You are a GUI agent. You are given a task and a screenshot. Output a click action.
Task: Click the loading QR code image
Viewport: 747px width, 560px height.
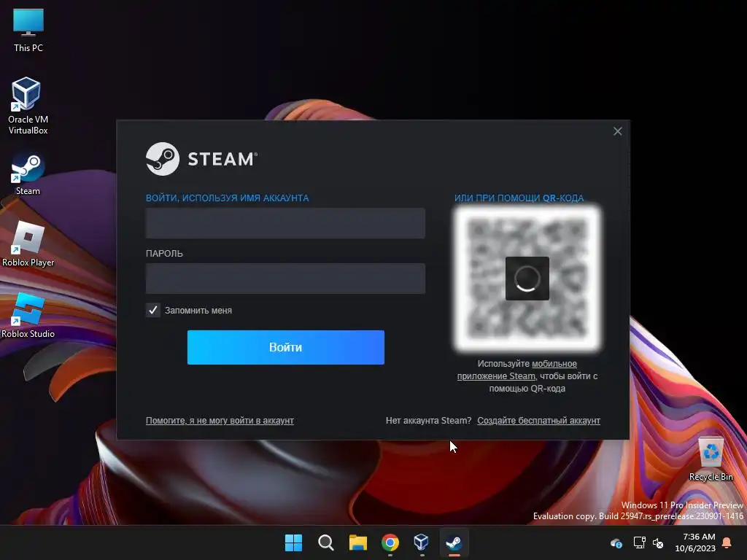click(x=527, y=279)
